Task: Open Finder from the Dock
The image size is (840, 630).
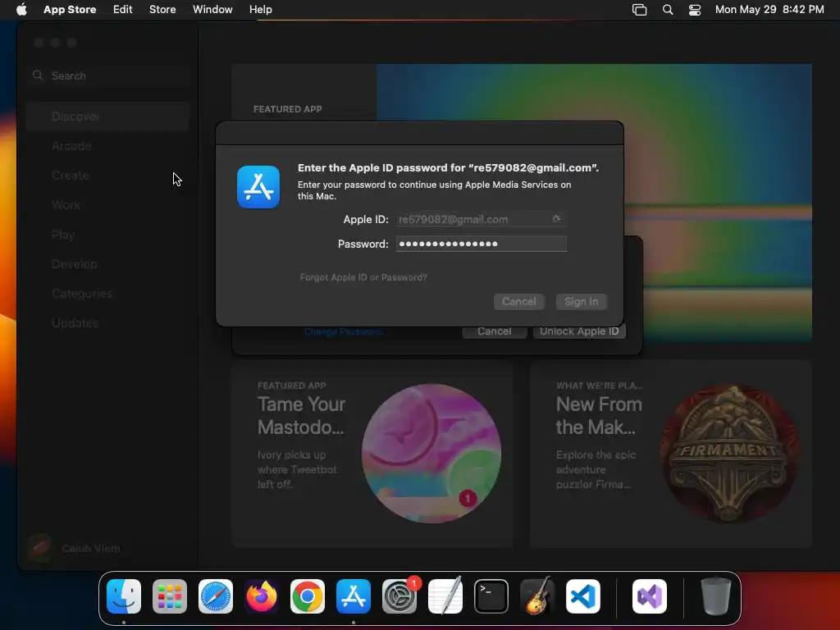Action: click(124, 596)
